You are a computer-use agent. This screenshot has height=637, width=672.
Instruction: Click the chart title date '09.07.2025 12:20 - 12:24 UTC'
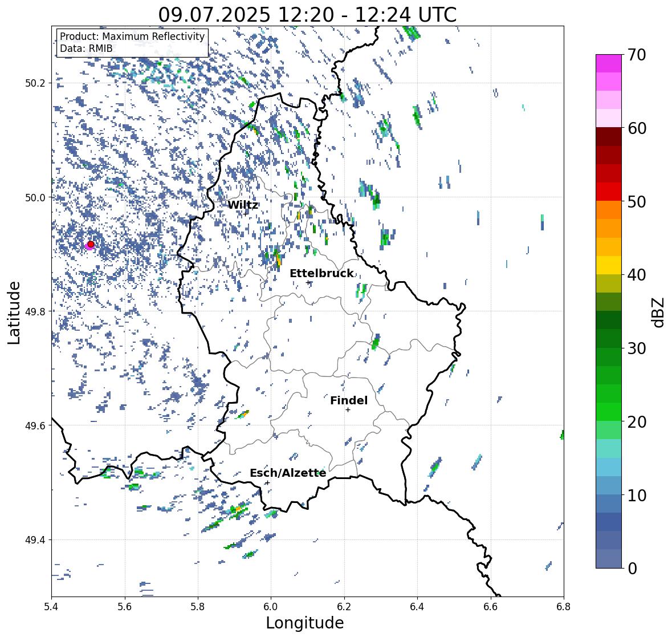307,15
